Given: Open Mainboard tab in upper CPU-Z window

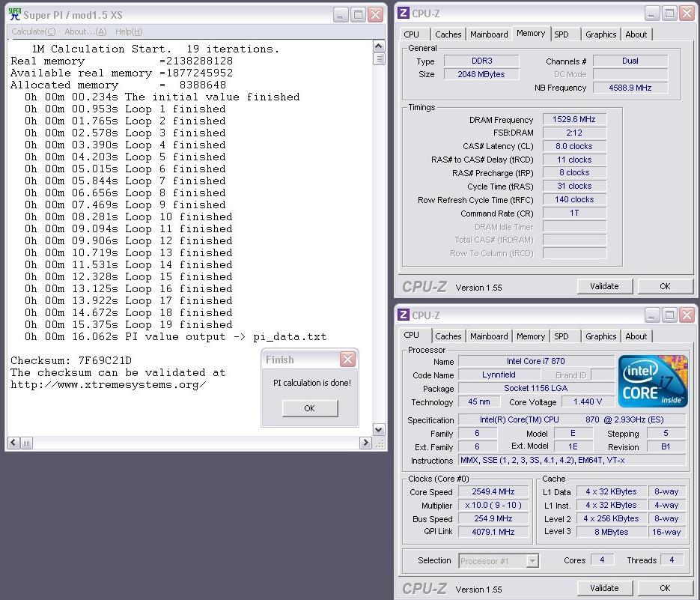Looking at the screenshot, I should 489,34.
